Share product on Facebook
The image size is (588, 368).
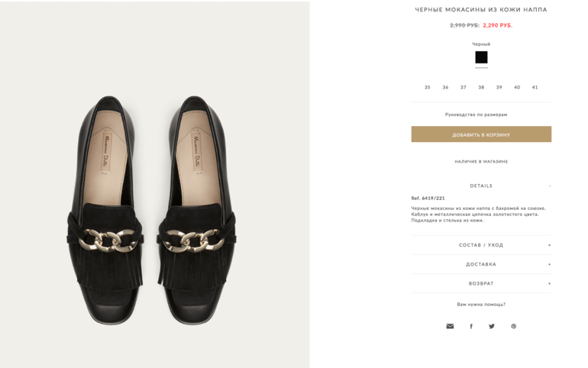click(471, 326)
